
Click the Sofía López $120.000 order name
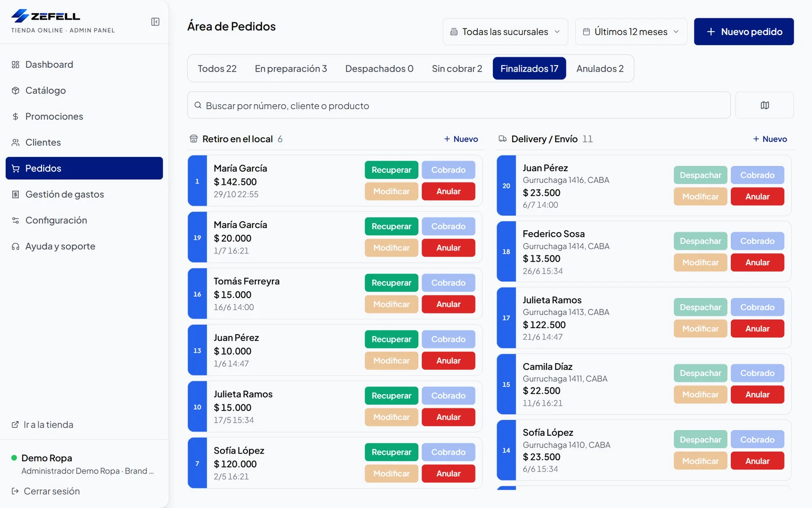239,451
